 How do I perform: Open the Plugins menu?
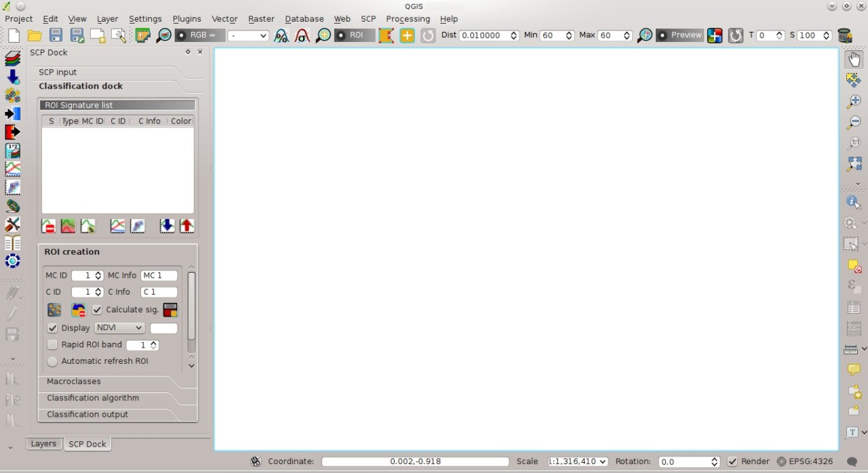(x=186, y=19)
